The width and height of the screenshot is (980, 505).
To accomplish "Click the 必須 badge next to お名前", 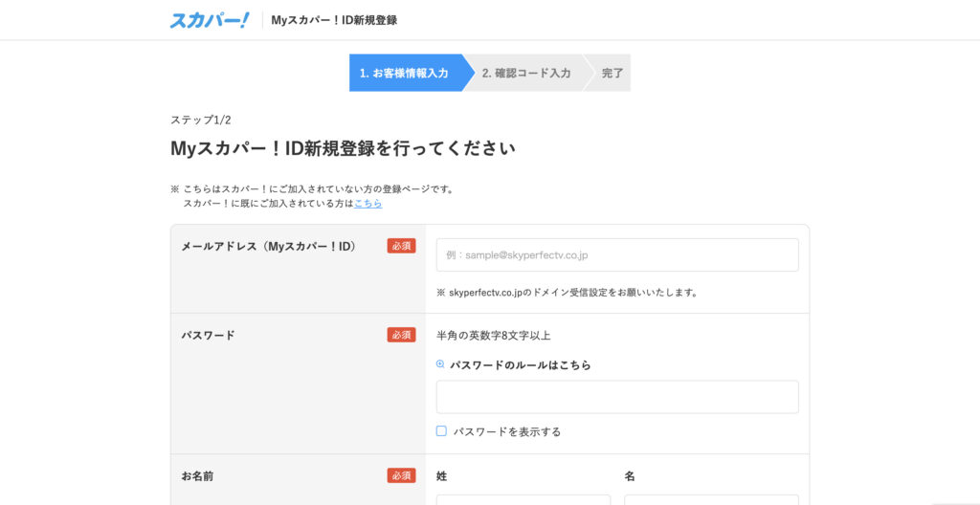I will point(401,475).
